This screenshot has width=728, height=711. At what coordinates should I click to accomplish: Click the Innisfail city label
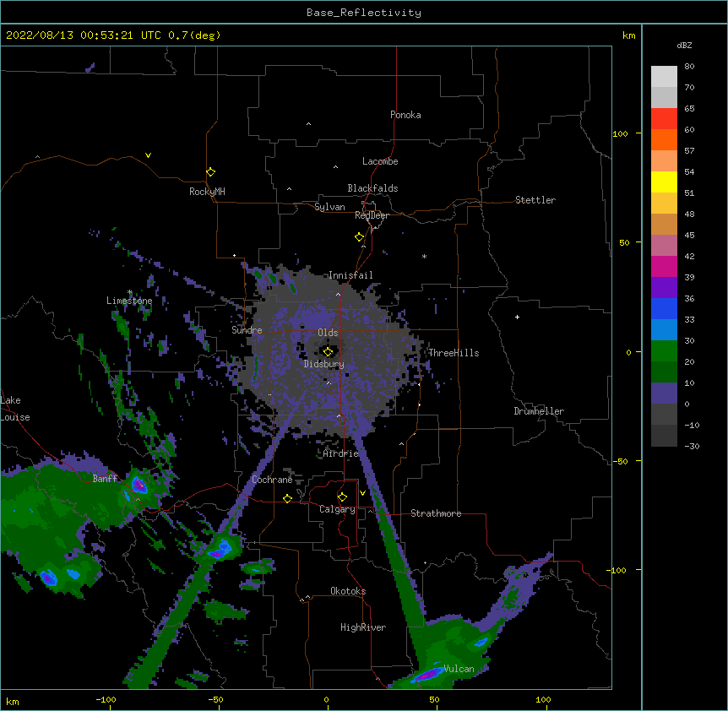point(350,275)
